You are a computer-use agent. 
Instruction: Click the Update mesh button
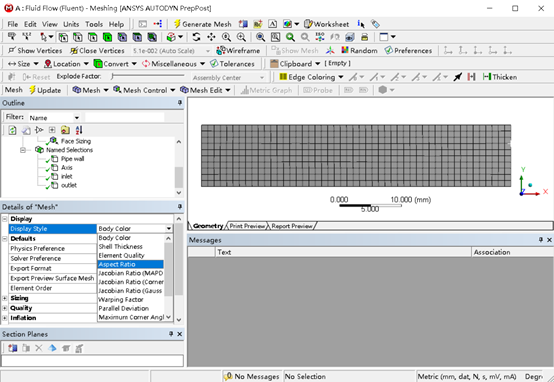tap(45, 90)
